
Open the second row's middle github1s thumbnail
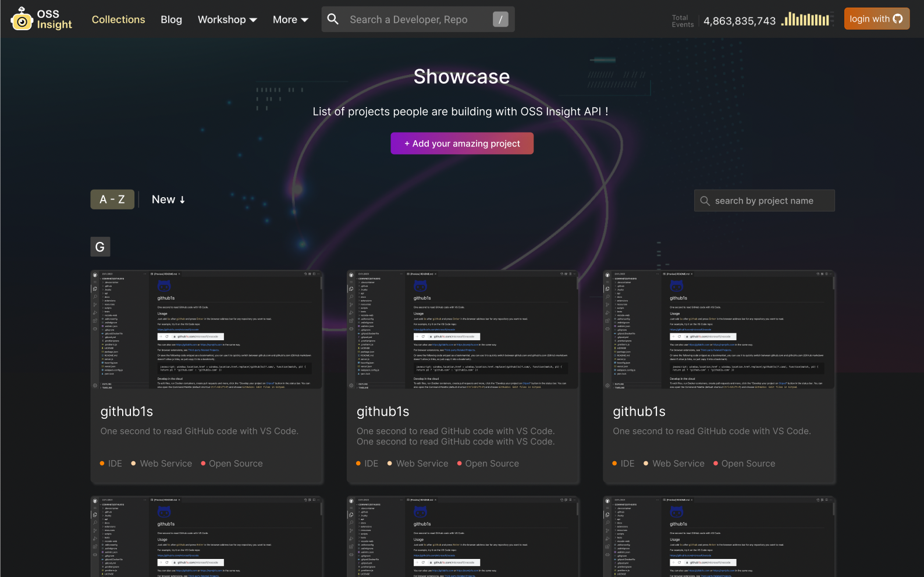point(463,537)
